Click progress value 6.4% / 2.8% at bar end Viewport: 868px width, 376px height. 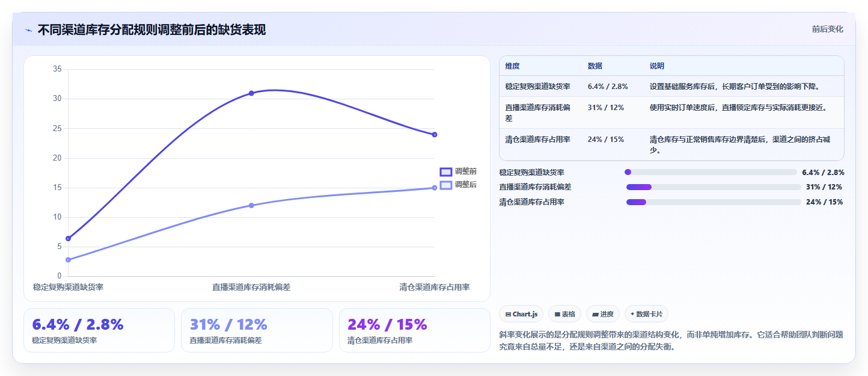click(822, 172)
